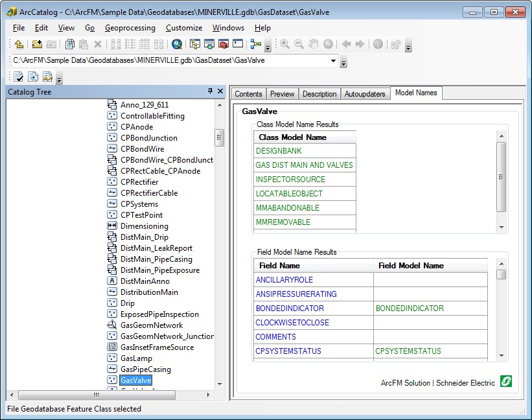532x420 pixels.
Task: Click Catalog Tree vertical scrollbar down arrow
Action: pyautogui.click(x=220, y=384)
